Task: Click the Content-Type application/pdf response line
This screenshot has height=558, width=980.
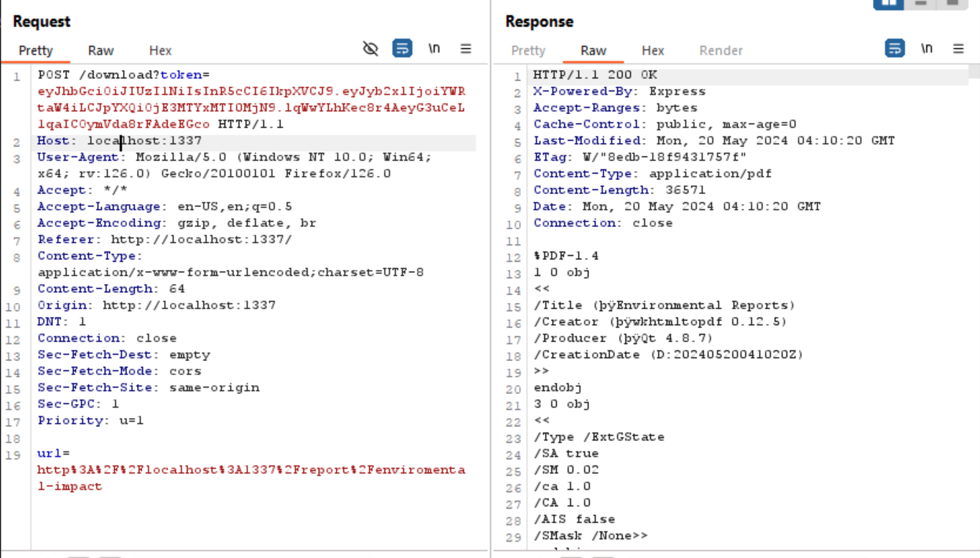Action: tap(652, 174)
